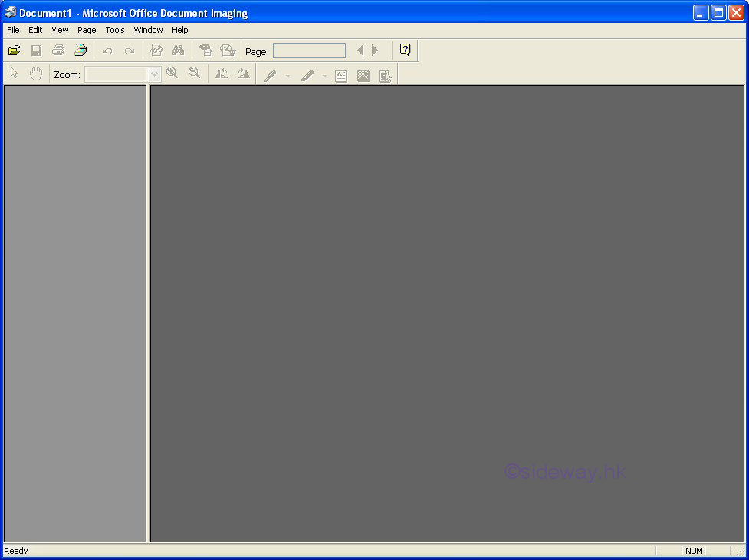This screenshot has height=560, width=749.
Task: Click the reading view page icon
Action: (x=156, y=50)
